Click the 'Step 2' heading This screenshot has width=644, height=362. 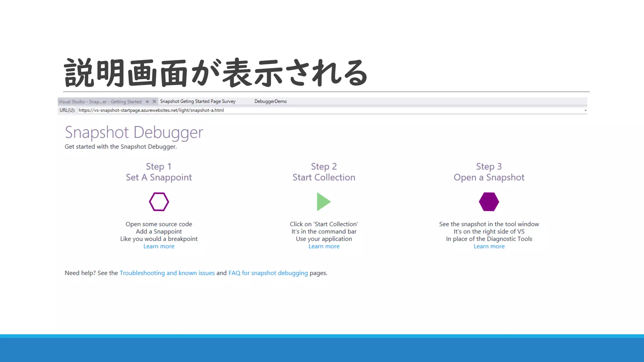(324, 166)
